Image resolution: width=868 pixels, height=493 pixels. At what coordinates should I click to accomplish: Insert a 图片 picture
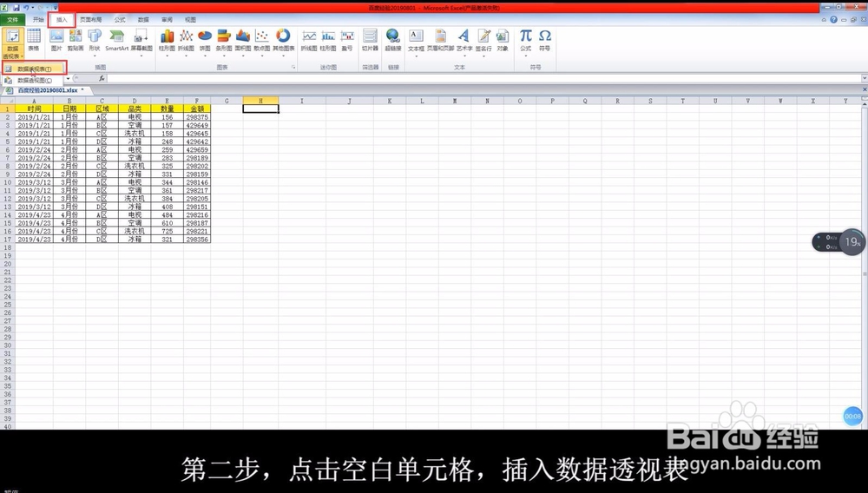point(56,40)
